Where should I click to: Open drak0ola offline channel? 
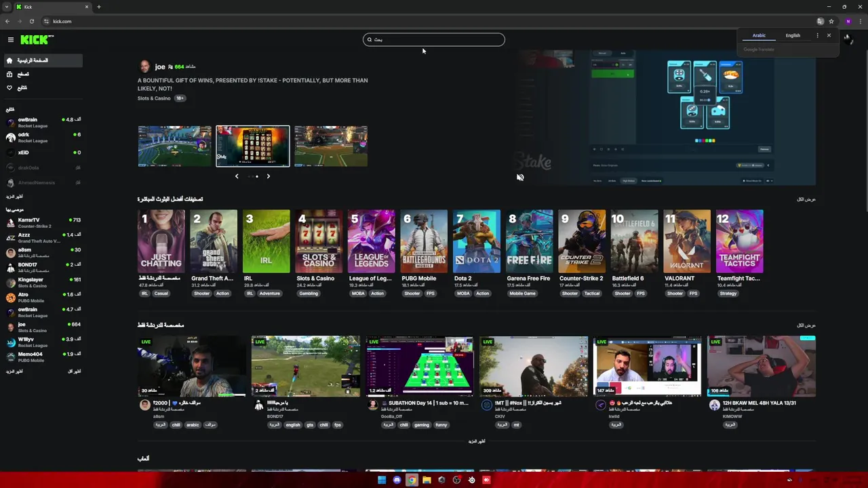pyautogui.click(x=42, y=167)
